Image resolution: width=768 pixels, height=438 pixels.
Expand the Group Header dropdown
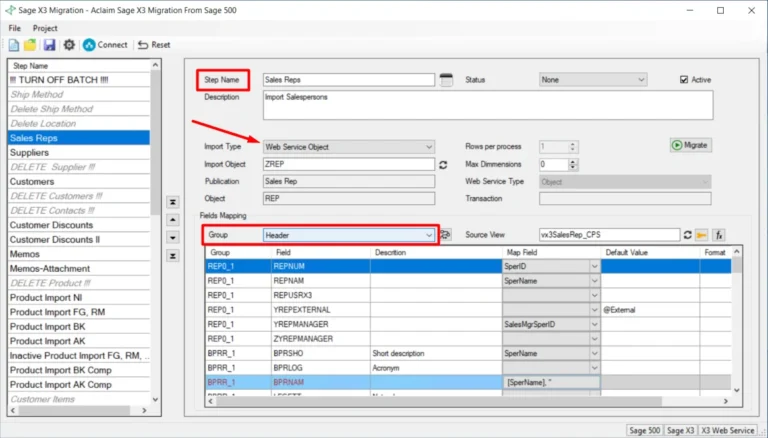coord(430,234)
